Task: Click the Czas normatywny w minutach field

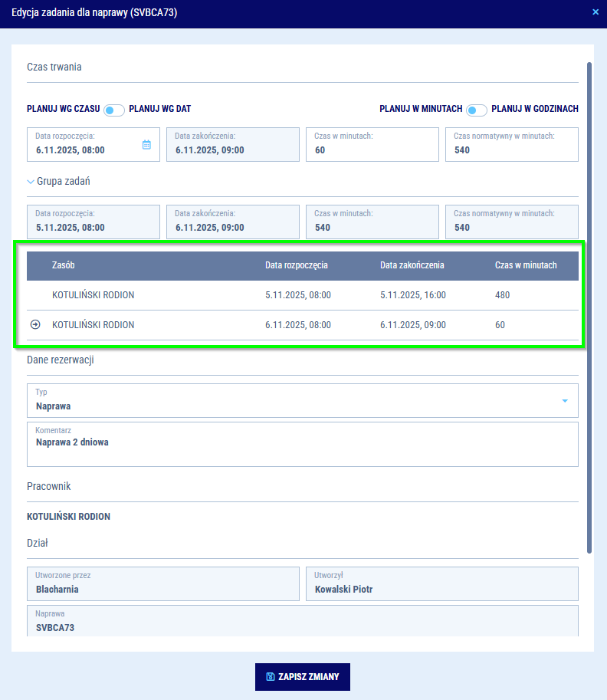Action: point(511,145)
